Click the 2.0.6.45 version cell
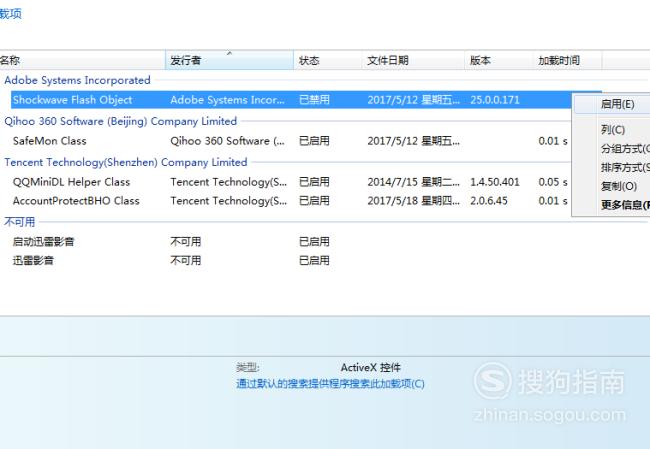 tap(489, 201)
